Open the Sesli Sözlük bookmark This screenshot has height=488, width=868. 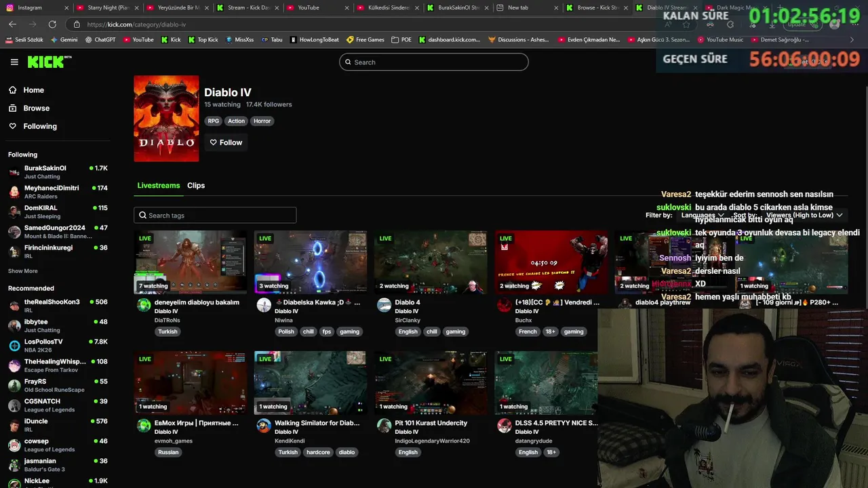(24, 40)
